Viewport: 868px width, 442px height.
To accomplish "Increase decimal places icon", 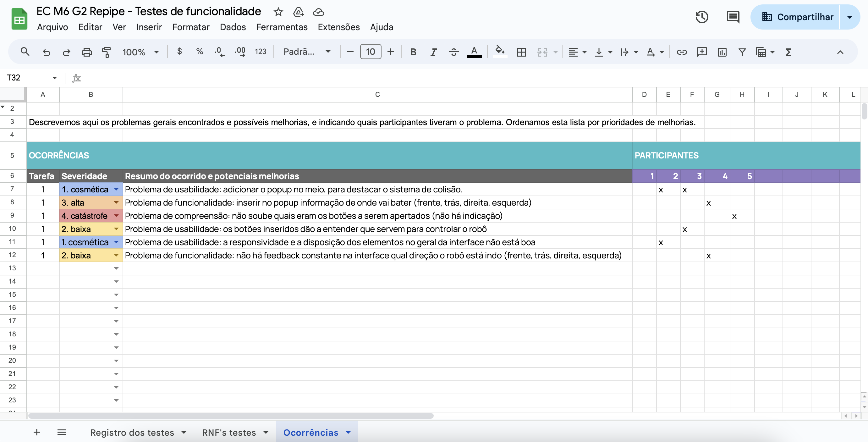I will click(240, 52).
